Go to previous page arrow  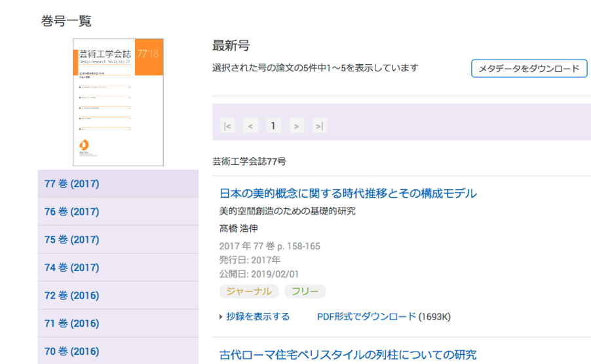click(x=250, y=126)
